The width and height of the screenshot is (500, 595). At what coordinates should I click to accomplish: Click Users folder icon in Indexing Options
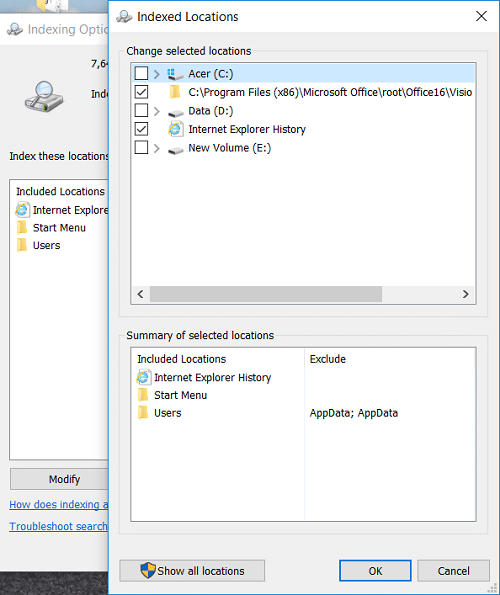pyautogui.click(x=22, y=245)
